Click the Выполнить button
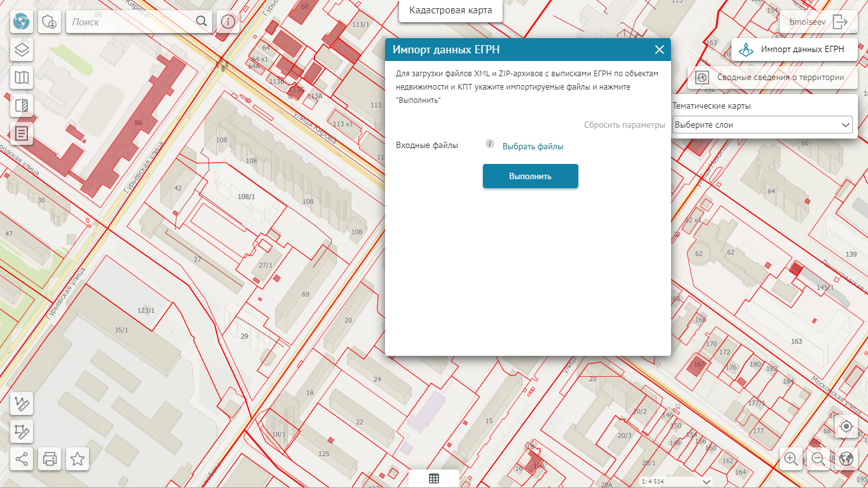Viewport: 868px width, 488px height. point(531,176)
